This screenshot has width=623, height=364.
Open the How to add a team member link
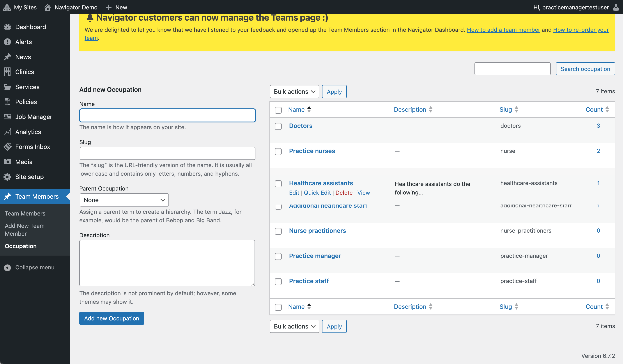tap(503, 30)
